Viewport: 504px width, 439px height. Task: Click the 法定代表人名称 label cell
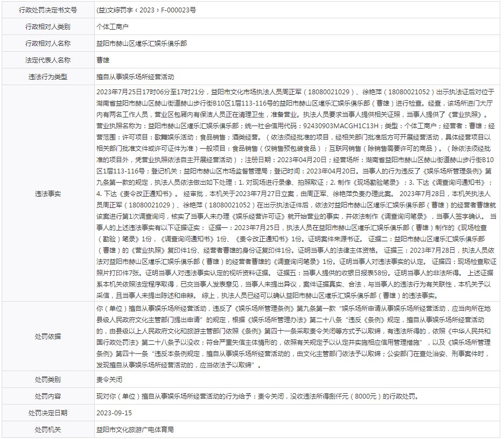point(48,60)
